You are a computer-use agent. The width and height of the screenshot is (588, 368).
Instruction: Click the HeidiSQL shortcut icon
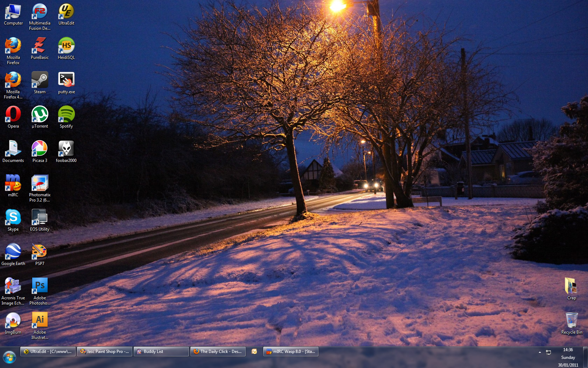point(66,46)
